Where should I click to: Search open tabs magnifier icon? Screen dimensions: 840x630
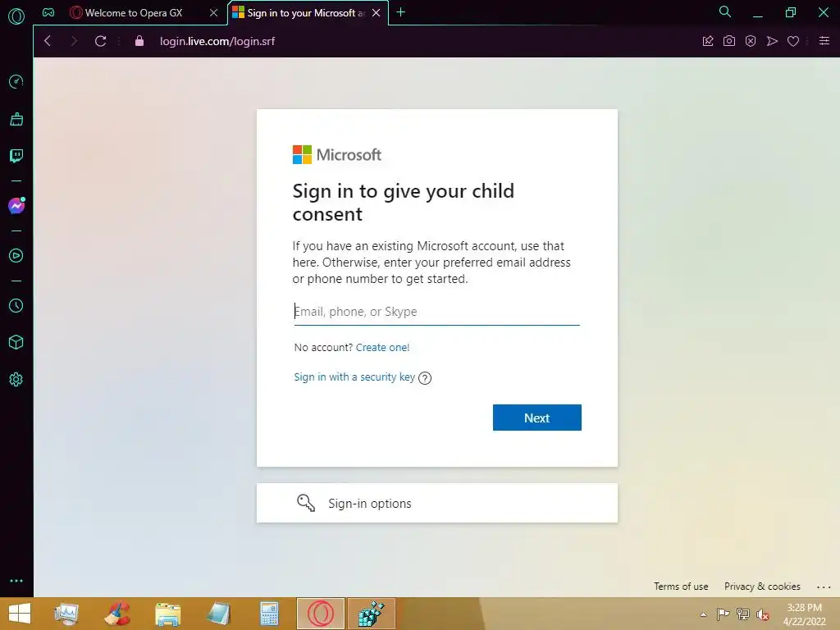pos(725,11)
